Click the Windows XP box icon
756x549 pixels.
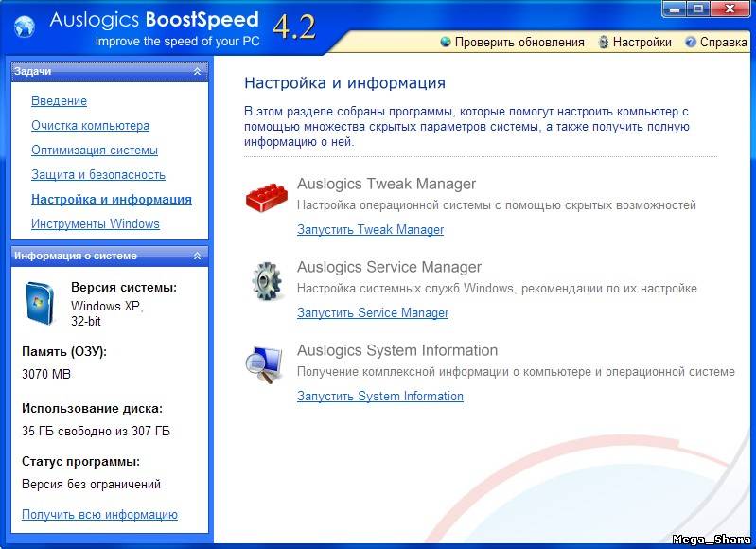click(40, 303)
